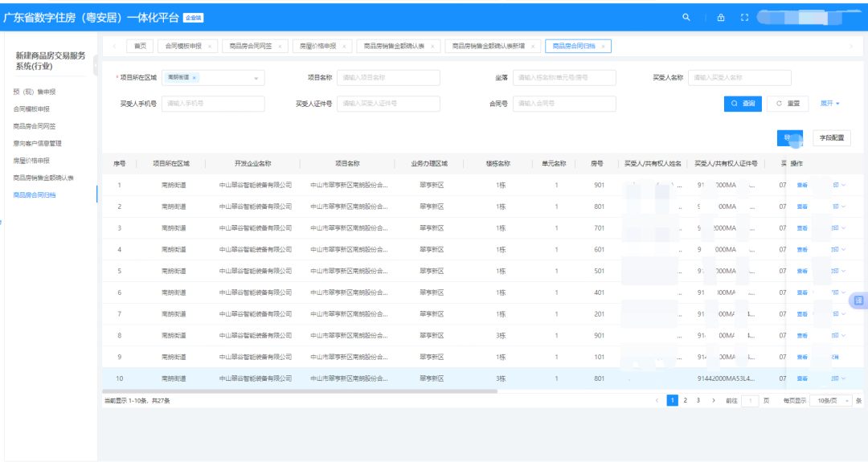Screen dimensions: 868x462
Task: Toggle fullscreen using the header icon
Action: [x=743, y=17]
